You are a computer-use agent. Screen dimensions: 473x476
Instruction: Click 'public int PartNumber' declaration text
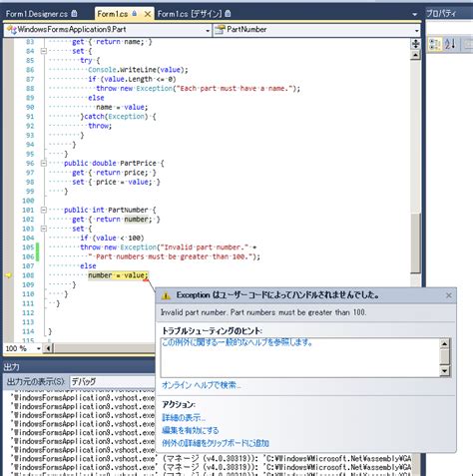(x=106, y=210)
